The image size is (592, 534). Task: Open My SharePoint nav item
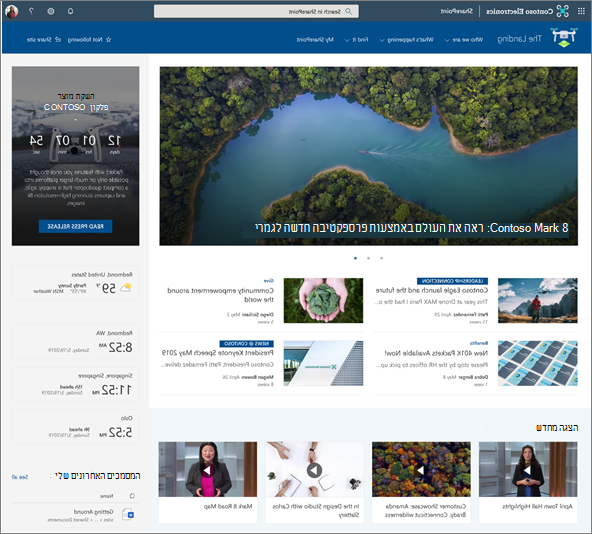(315, 40)
